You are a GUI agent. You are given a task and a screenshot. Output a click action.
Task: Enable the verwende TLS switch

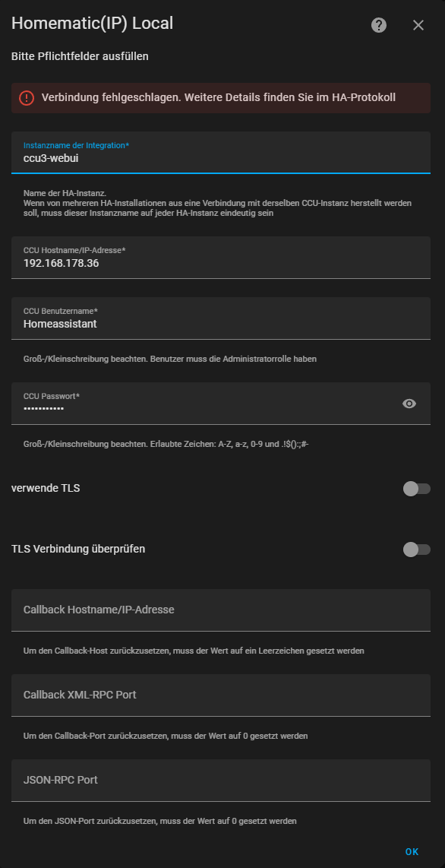(417, 489)
